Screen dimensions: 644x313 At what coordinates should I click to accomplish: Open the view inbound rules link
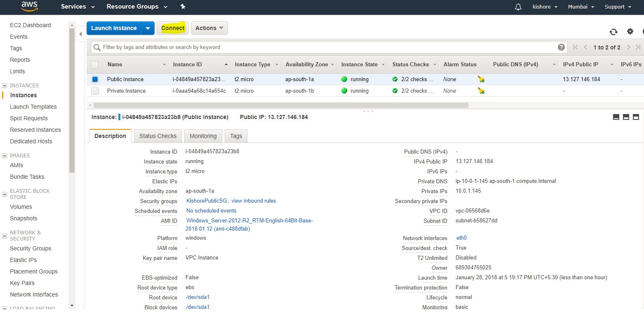point(254,201)
